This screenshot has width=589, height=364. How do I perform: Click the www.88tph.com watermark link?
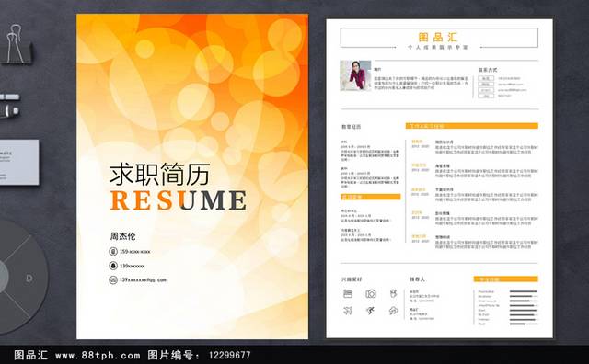click(x=98, y=356)
